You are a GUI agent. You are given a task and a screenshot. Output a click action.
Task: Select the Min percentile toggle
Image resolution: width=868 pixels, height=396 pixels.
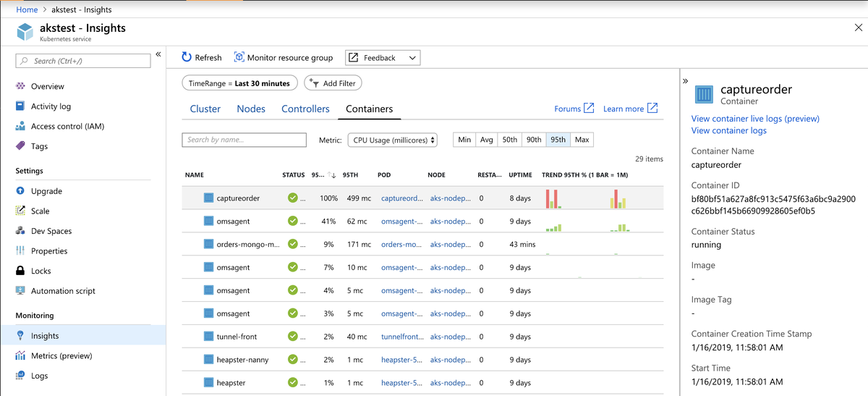464,140
